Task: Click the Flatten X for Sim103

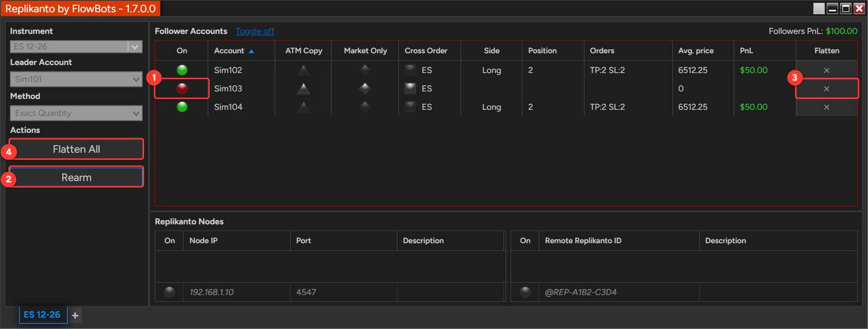Action: pos(827,89)
